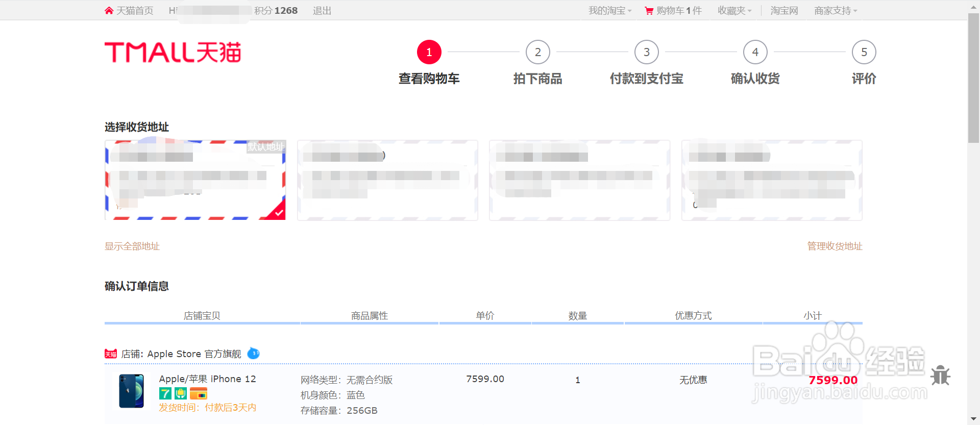Open 购物车 1件 link
Image resolution: width=980 pixels, height=425 pixels.
pos(679,11)
